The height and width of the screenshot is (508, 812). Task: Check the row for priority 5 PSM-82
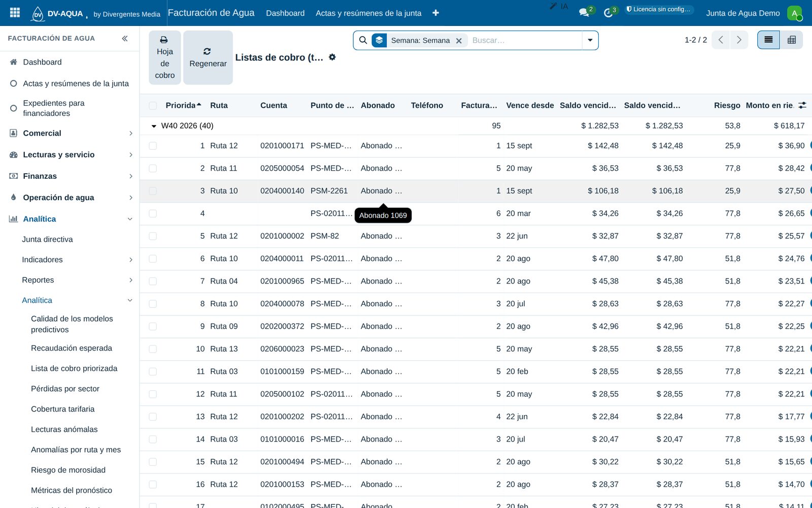click(153, 236)
